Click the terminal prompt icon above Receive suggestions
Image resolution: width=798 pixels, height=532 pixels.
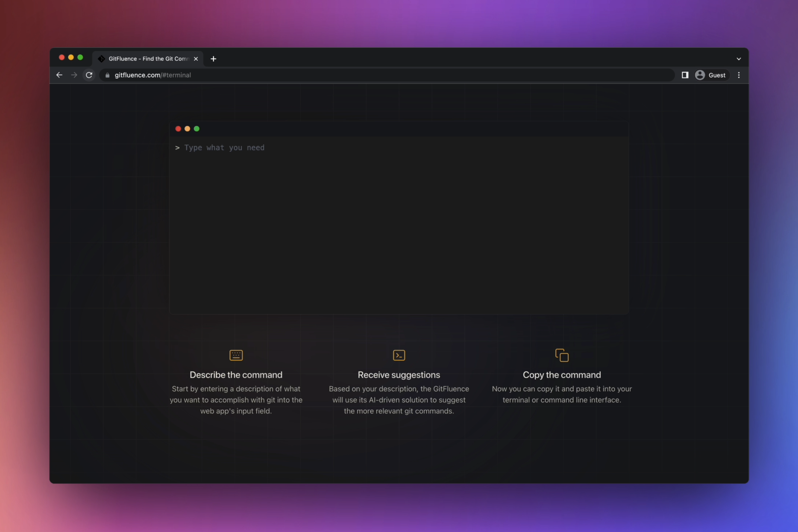click(x=399, y=355)
